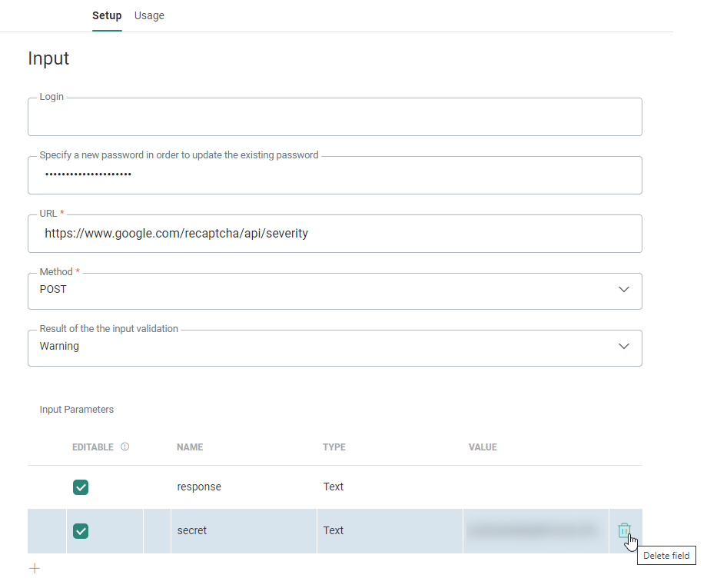Expand the input validation result dropdown

click(334, 347)
